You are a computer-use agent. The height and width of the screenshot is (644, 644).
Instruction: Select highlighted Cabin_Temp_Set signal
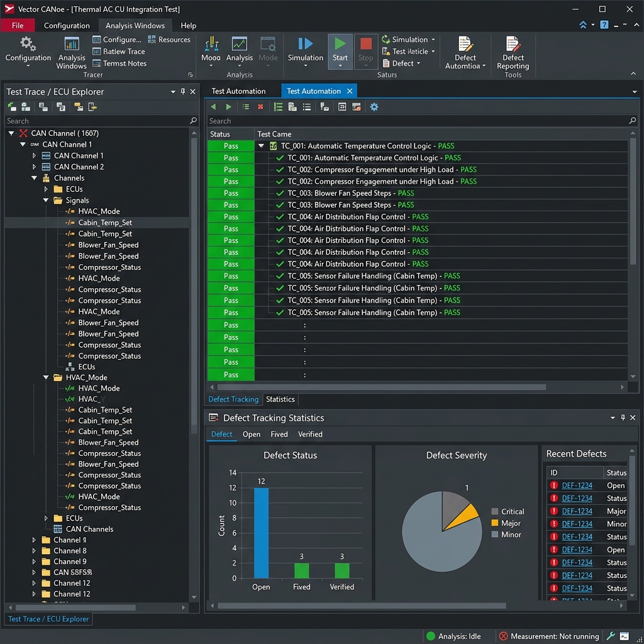coord(97,222)
